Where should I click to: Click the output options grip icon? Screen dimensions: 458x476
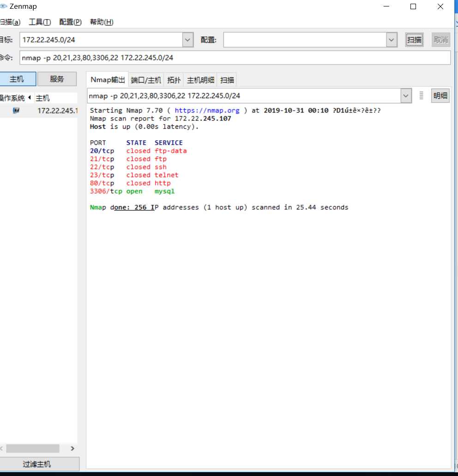click(421, 95)
